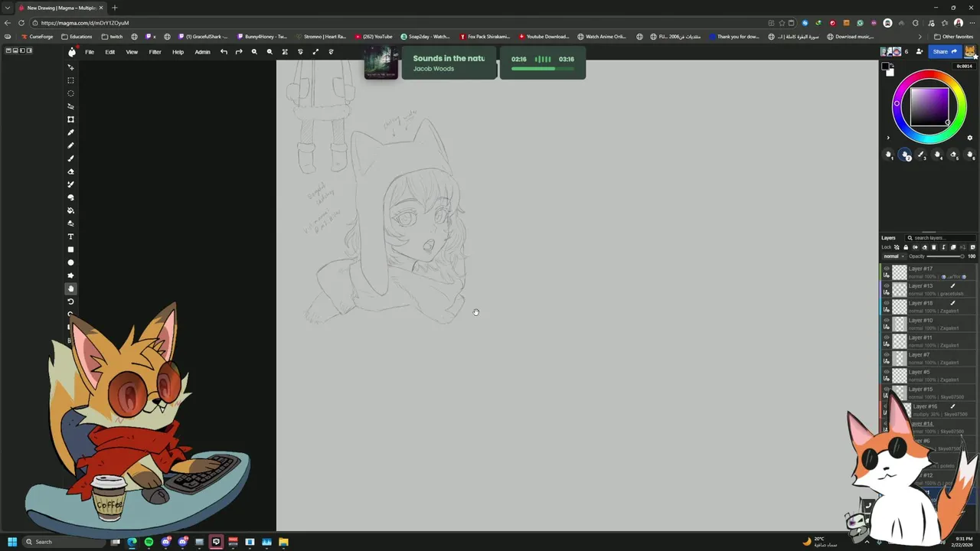This screenshot has width=980, height=551.
Task: Select the Star shape tool
Action: point(70,275)
